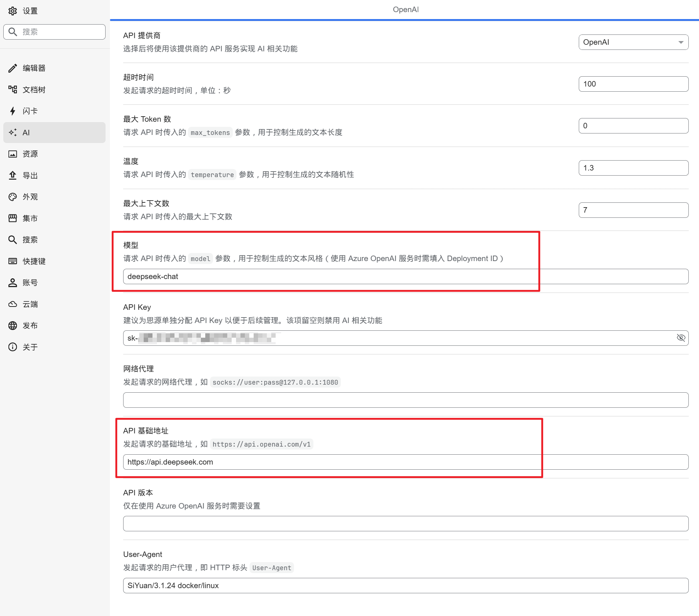Open 闪卡 settings section

(54, 111)
